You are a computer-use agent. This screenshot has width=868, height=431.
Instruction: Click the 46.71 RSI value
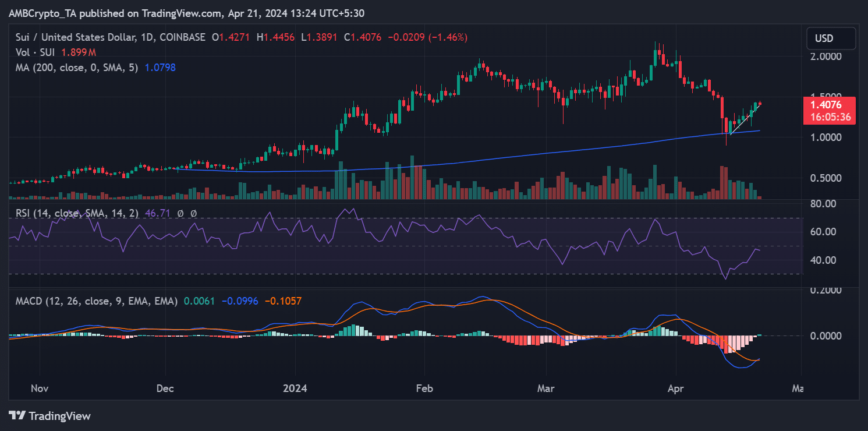(x=159, y=213)
